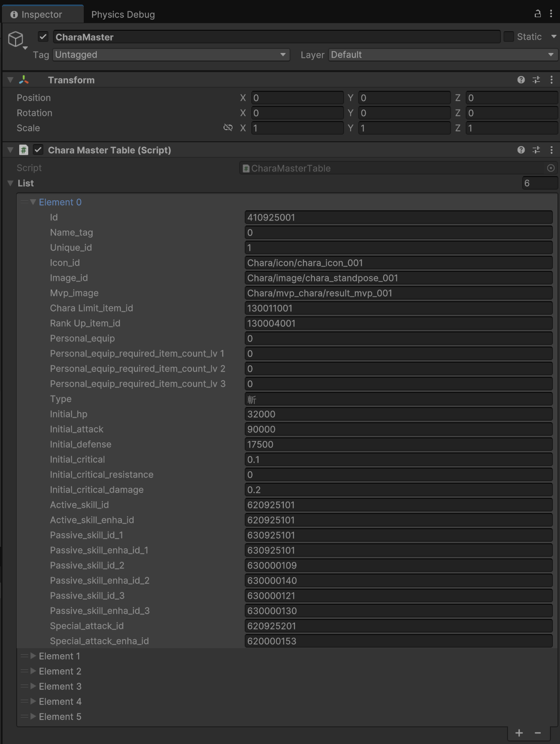Click the GameObject cube icon picker
This screenshot has height=744, width=560.
16,39
